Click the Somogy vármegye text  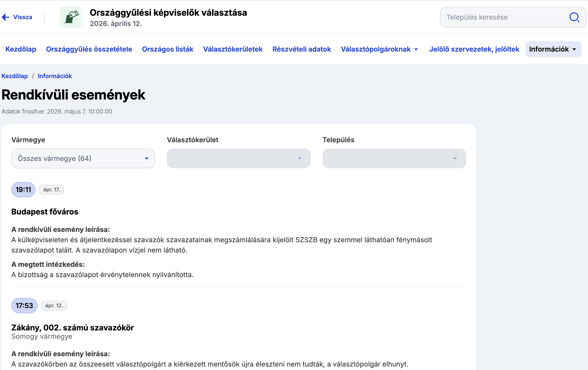pos(42,337)
